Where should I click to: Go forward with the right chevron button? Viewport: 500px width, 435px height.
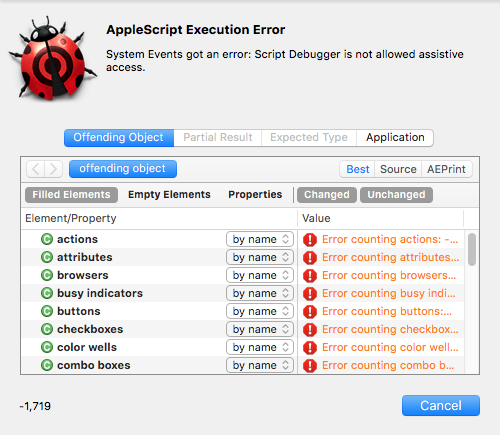click(x=53, y=169)
